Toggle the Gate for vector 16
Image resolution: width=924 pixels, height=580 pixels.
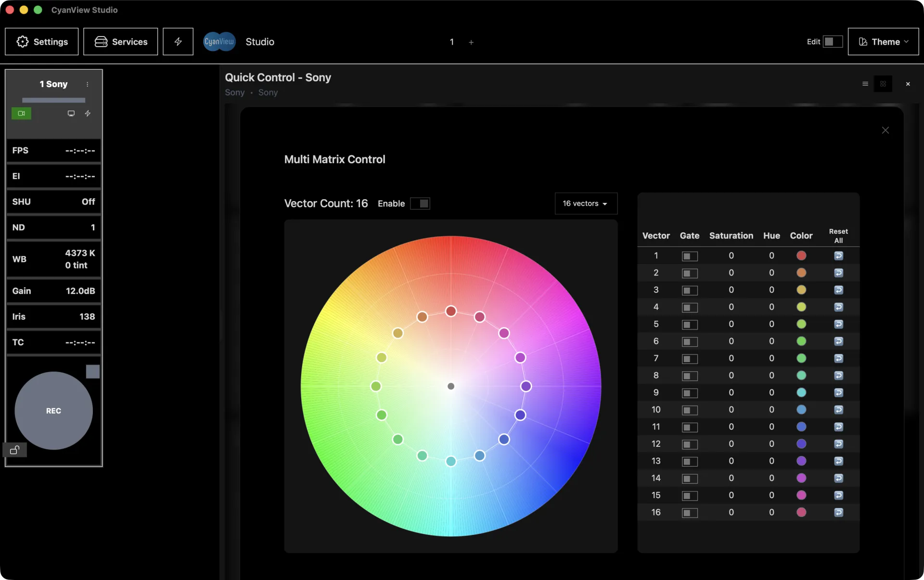690,513
